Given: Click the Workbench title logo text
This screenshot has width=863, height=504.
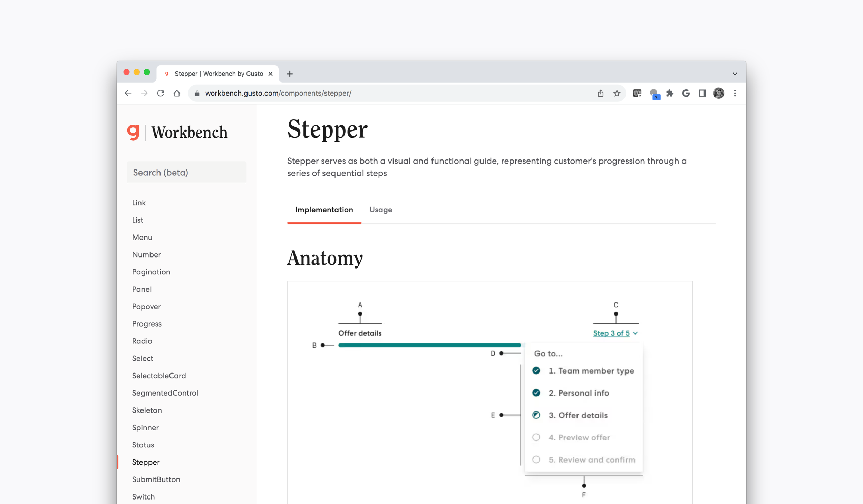Looking at the screenshot, I should coord(190,133).
